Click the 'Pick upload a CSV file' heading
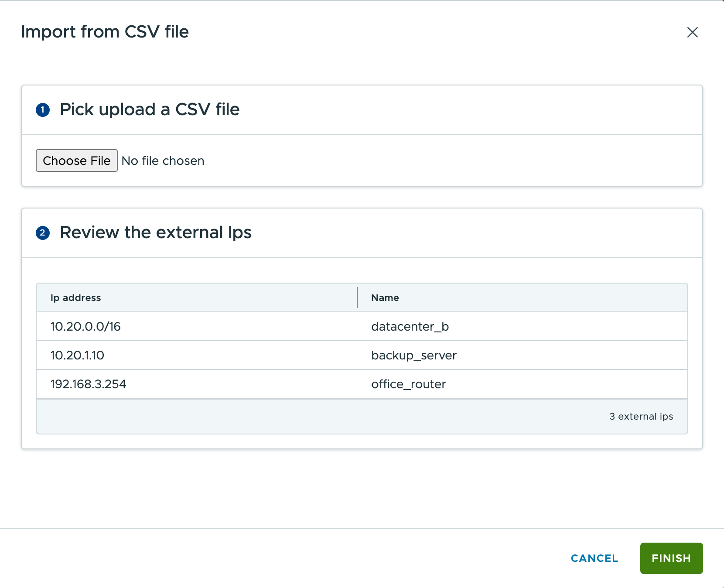The height and width of the screenshot is (588, 724). [150, 109]
